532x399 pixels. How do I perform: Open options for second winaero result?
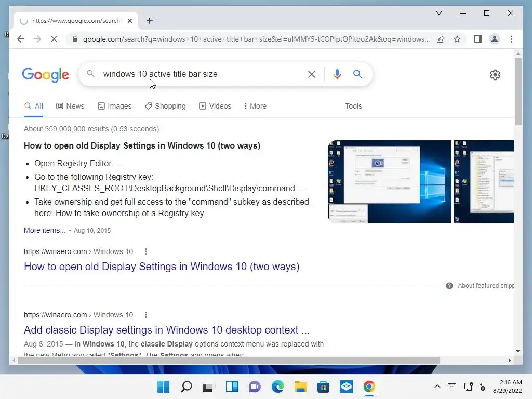point(146,315)
